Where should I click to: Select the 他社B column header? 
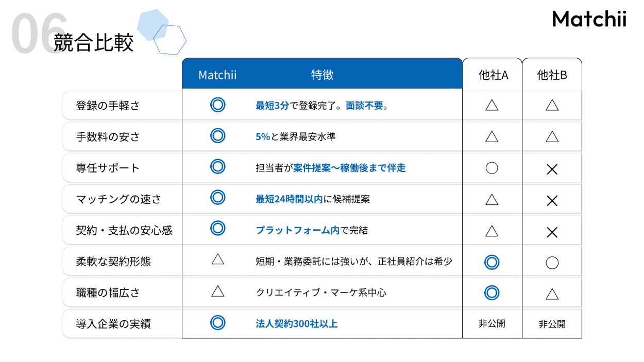[552, 75]
